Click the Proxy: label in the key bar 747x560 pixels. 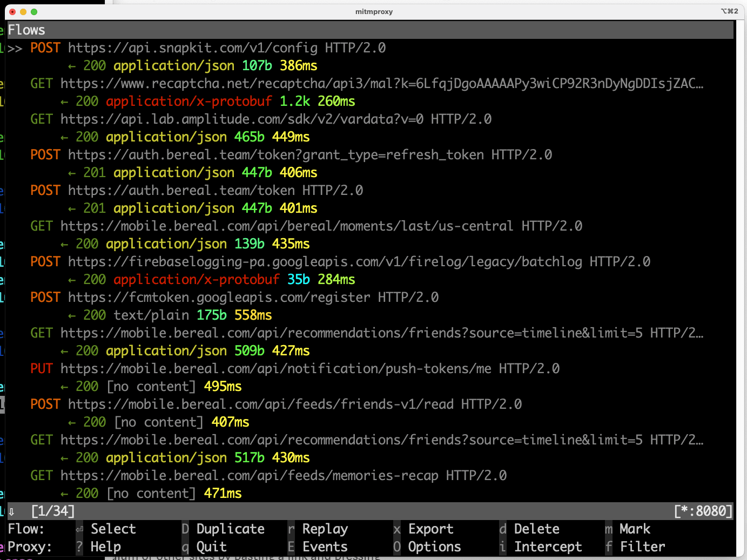tap(30, 546)
